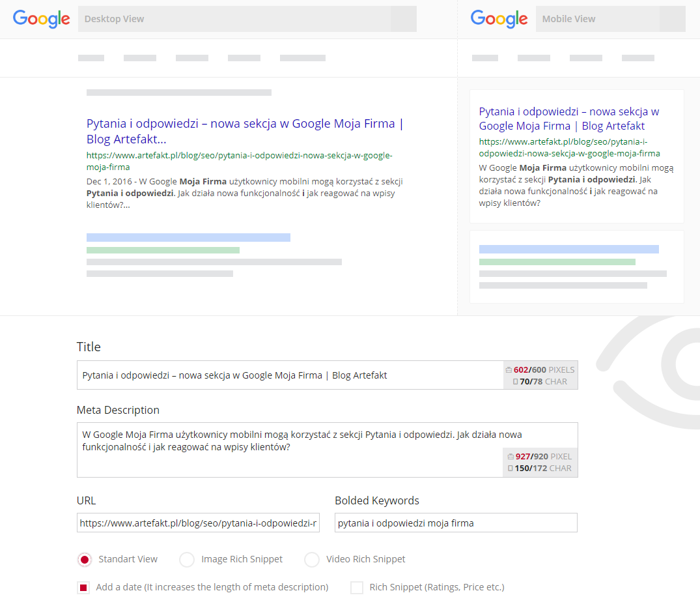Click the mobile icon beside meta description characters
Image resolution: width=700 pixels, height=606 pixels.
(510, 469)
